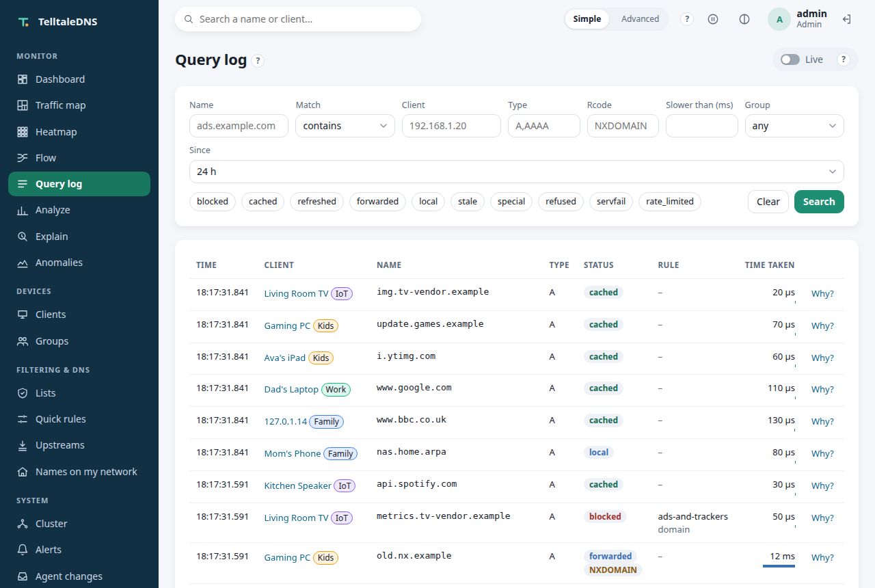Click the Search button
The image size is (875, 588).
coord(819,202)
